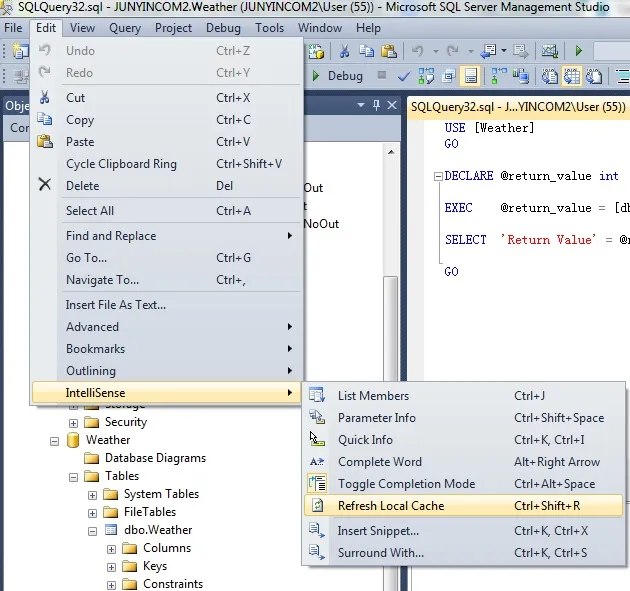The width and height of the screenshot is (630, 591).
Task: Click the Navigate Forward toolbar icon
Action: tap(521, 51)
